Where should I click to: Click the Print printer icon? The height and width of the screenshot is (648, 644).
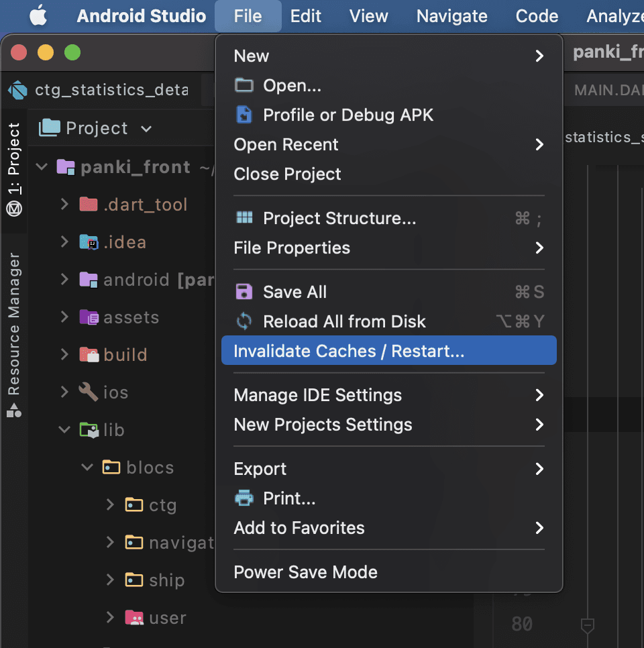pyautogui.click(x=244, y=498)
